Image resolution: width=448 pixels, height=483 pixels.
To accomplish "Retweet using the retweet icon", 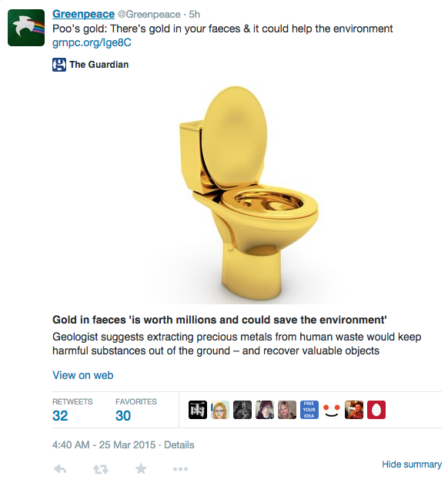I will 101,469.
